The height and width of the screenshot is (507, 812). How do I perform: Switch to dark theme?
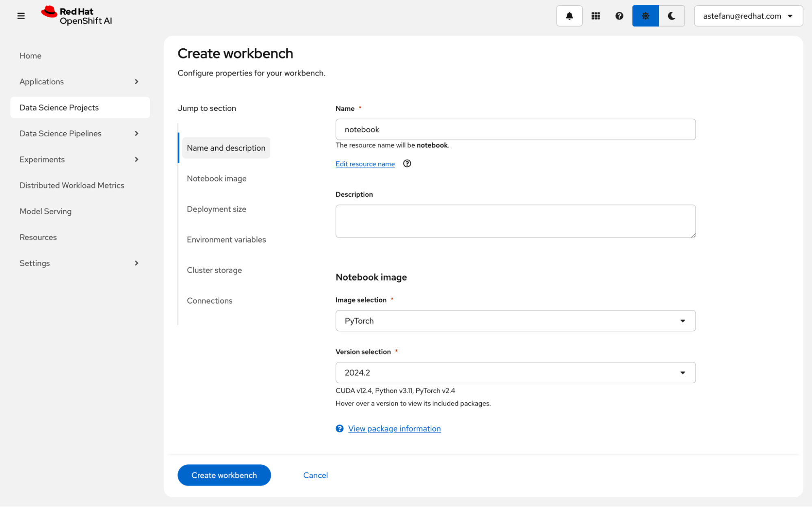click(x=671, y=16)
